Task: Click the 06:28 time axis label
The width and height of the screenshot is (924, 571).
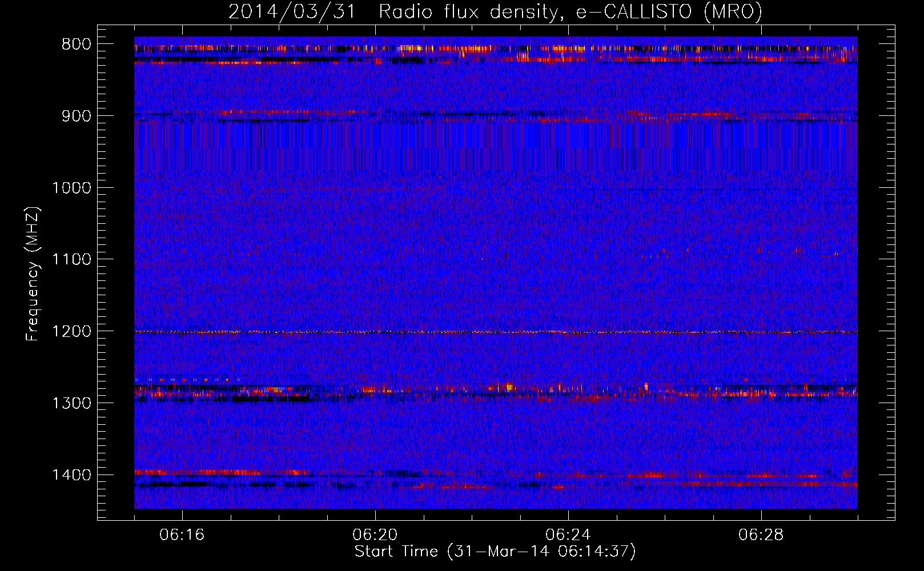Action: coord(761,535)
